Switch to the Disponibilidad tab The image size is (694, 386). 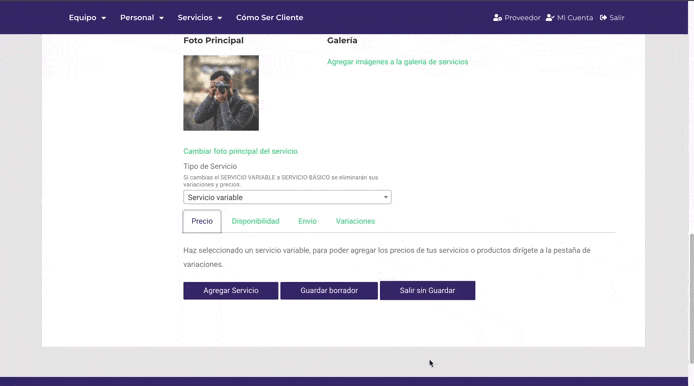click(255, 221)
